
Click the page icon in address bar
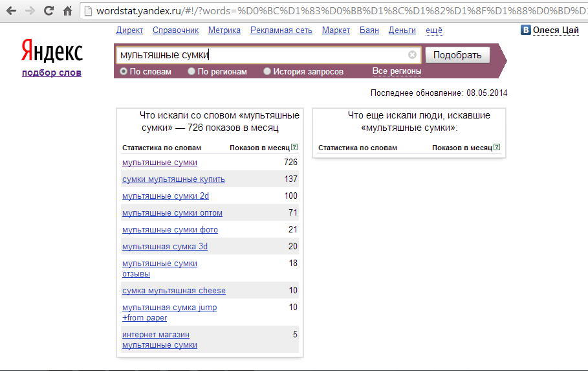point(88,11)
